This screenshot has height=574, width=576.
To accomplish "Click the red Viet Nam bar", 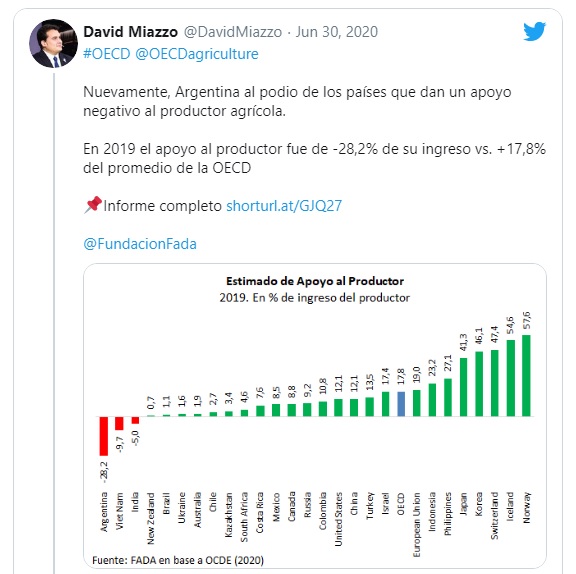I will (x=119, y=423).
